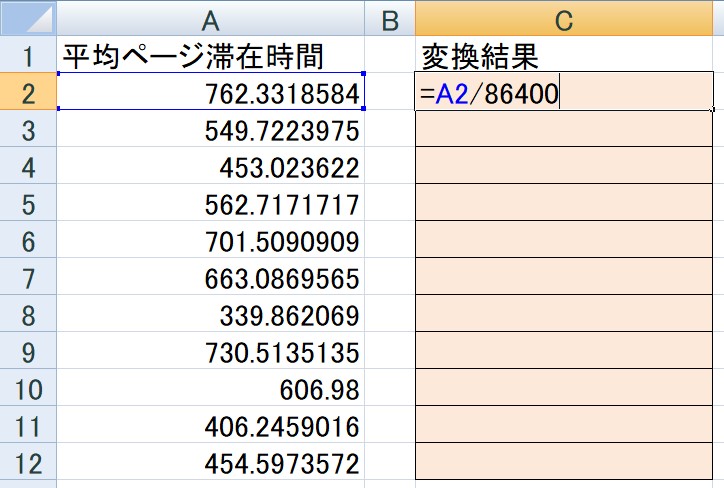Select cell containing 606.98
This screenshot has width=724, height=488.
[x=210, y=390]
